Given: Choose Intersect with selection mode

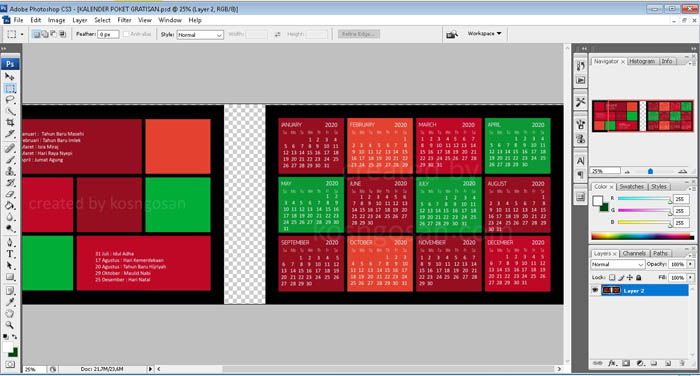Looking at the screenshot, I should point(62,34).
